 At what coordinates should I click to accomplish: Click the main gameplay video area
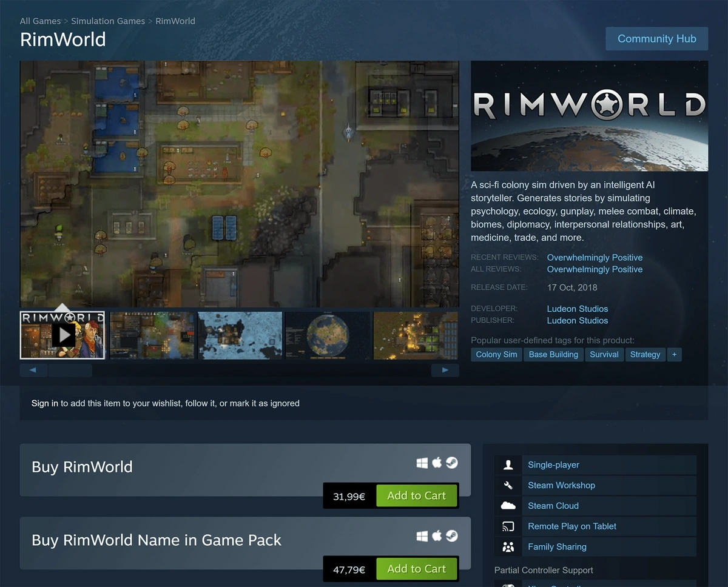(x=240, y=184)
